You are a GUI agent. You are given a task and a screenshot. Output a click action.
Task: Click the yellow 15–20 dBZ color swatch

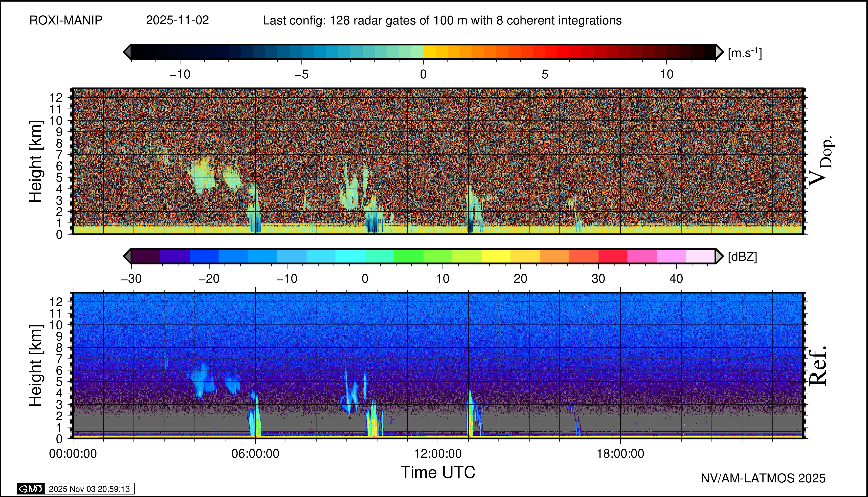496,256
